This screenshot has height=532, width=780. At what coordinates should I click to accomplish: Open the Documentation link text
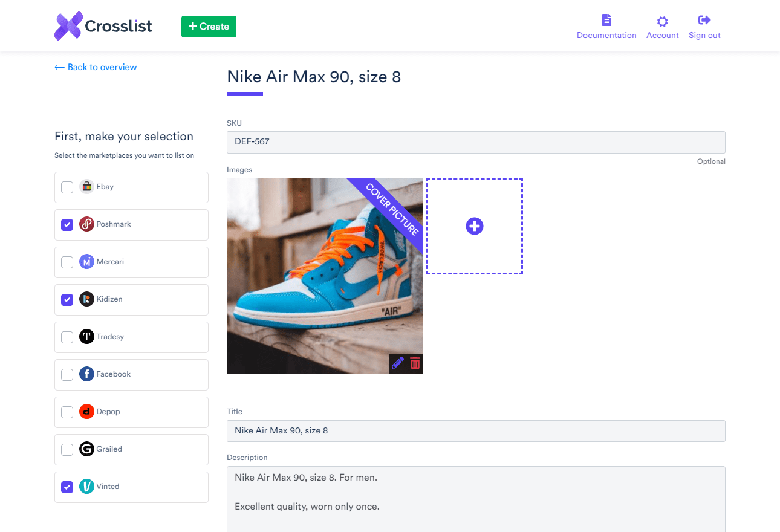(606, 36)
